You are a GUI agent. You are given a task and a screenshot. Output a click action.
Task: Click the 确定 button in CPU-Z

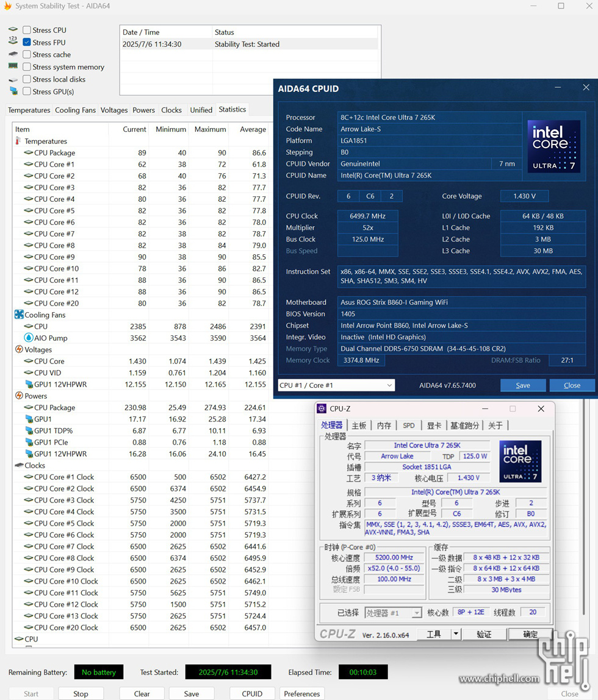point(530,634)
